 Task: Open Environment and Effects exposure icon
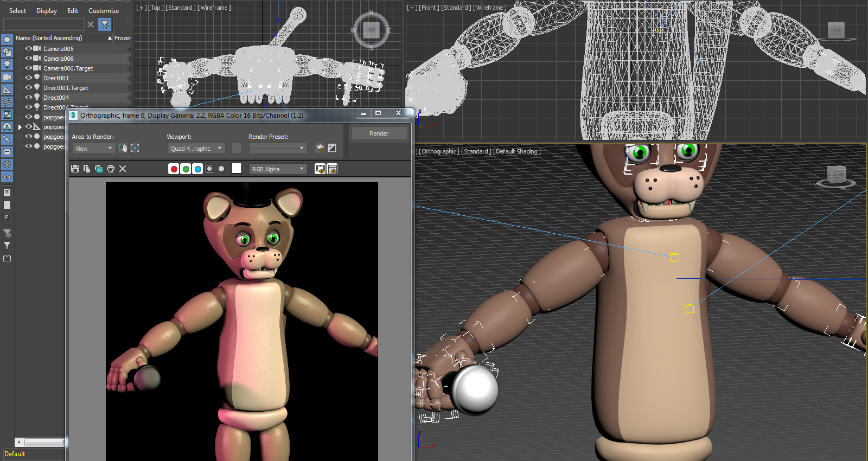point(332,148)
